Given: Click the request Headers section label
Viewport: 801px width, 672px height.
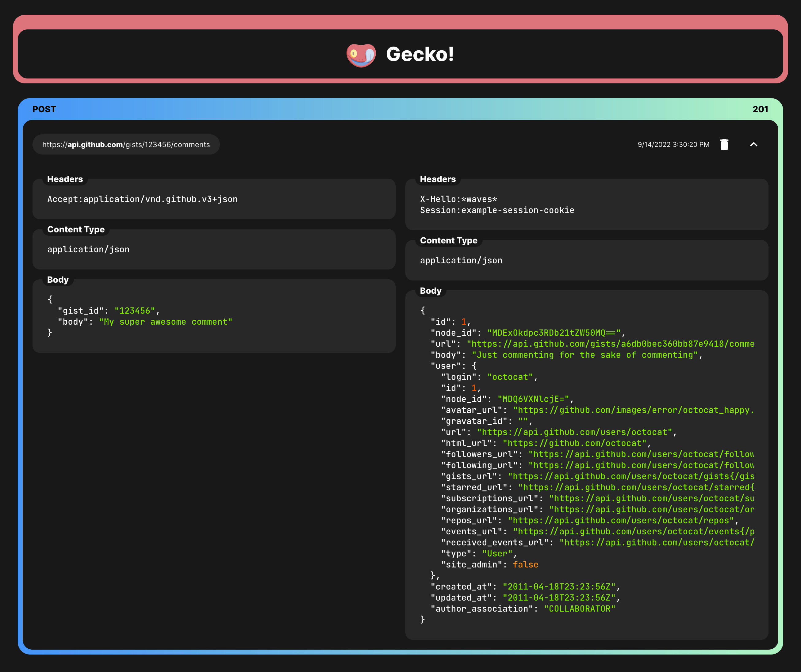Looking at the screenshot, I should (65, 179).
